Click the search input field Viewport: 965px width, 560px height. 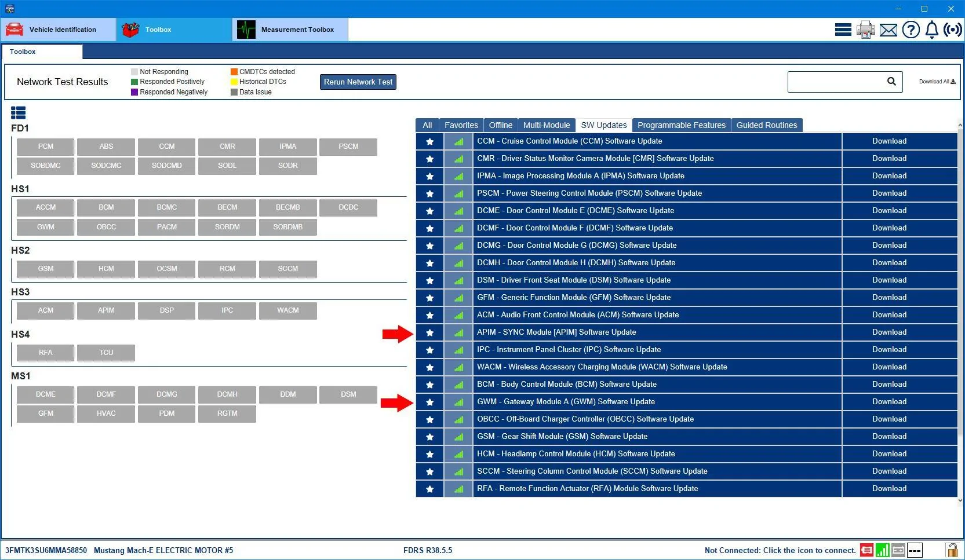point(835,82)
